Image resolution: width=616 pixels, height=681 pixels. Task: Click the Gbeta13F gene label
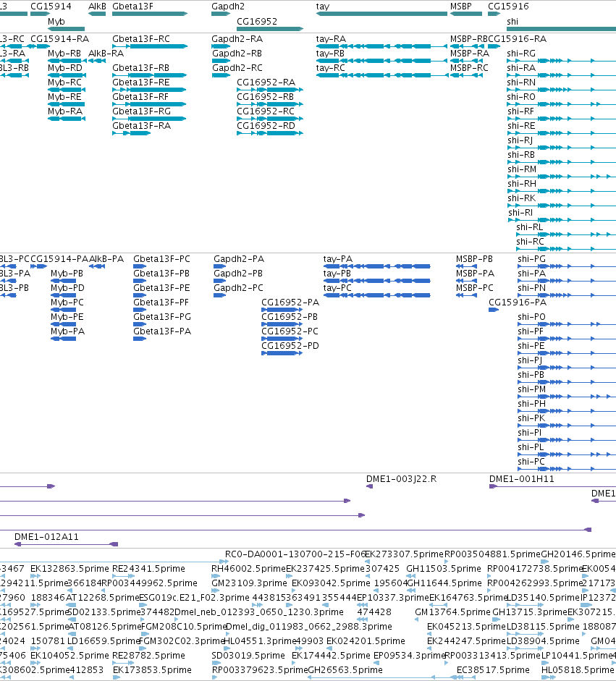point(132,7)
